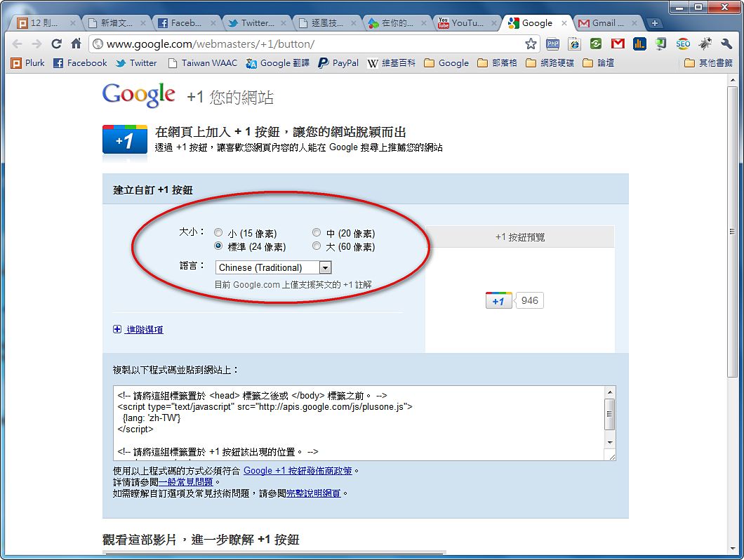Viewport: 744px width, 560px height.
Task: Switch to the 新增文 tab
Action: point(117,22)
